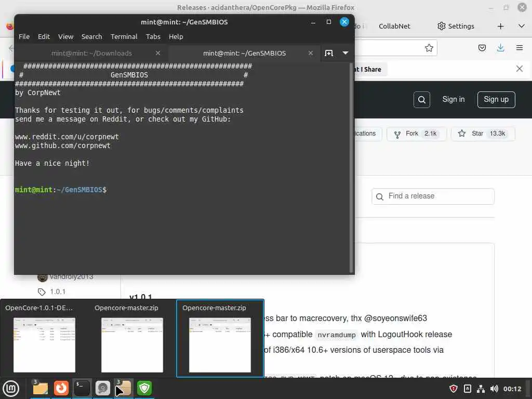Viewport: 532px width, 399px height.
Task: Click the fork icon beside the Fork label
Action: pyautogui.click(x=397, y=135)
